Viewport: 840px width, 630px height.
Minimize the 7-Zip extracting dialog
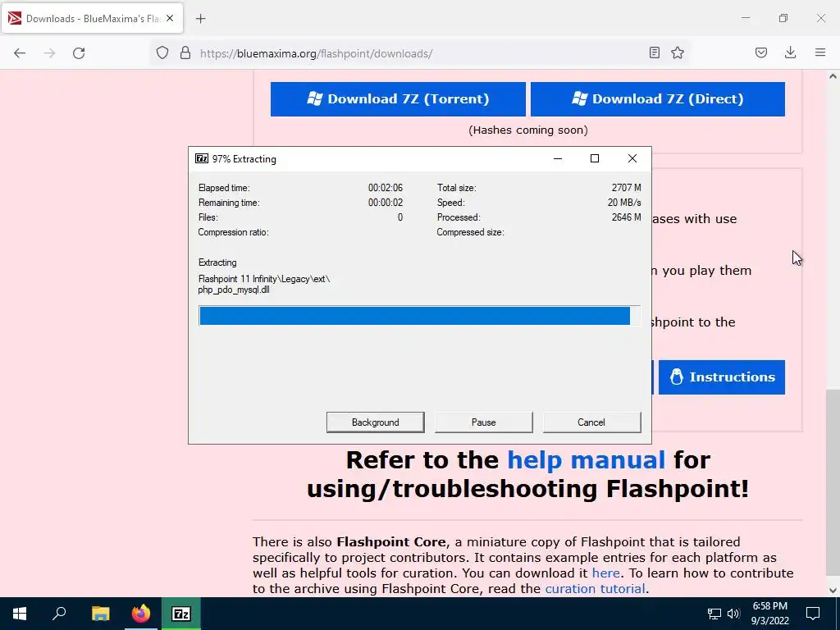click(558, 158)
